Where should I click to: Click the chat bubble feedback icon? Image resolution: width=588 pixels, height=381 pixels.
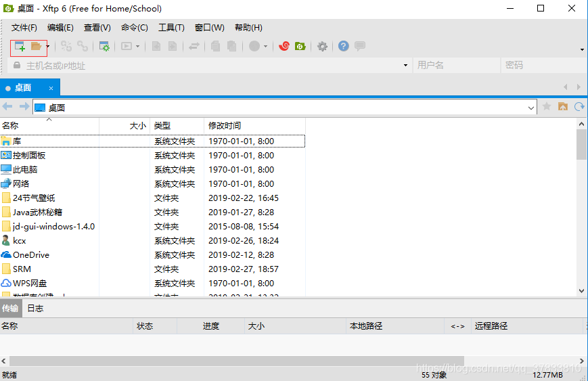pyautogui.click(x=360, y=46)
